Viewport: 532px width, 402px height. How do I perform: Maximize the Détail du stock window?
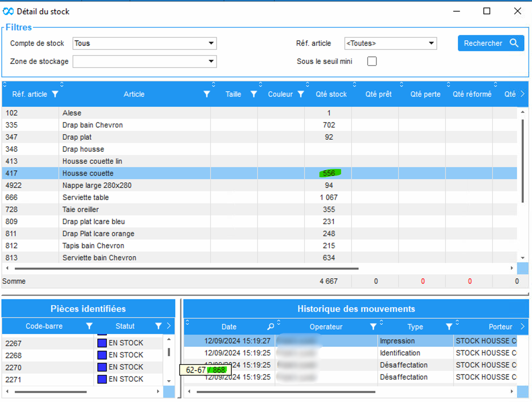(x=487, y=11)
